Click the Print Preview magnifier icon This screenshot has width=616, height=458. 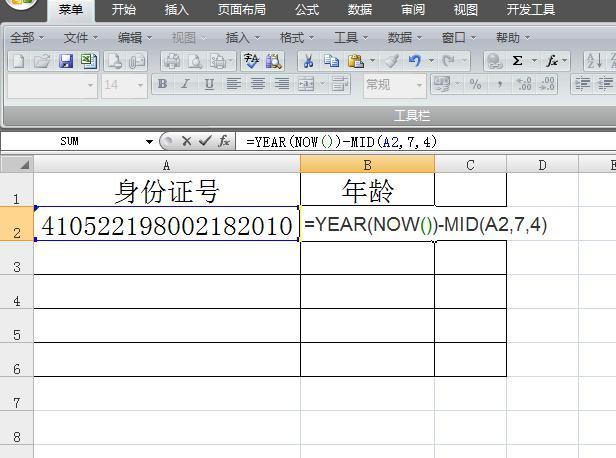click(195, 61)
